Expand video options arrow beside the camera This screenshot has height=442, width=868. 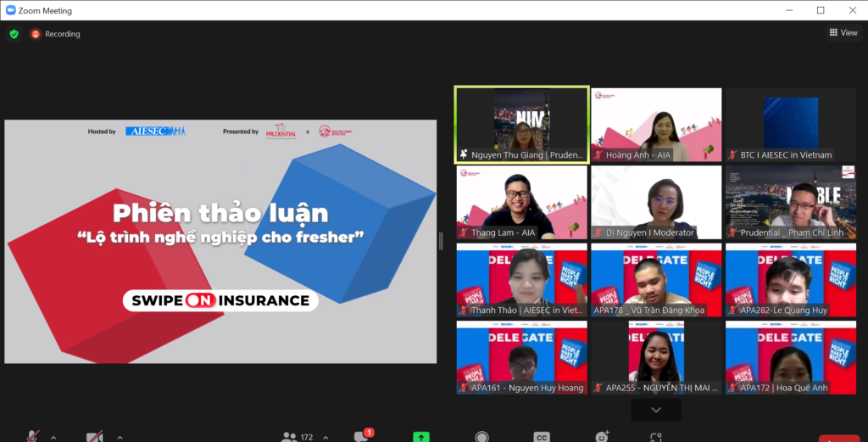point(120,437)
